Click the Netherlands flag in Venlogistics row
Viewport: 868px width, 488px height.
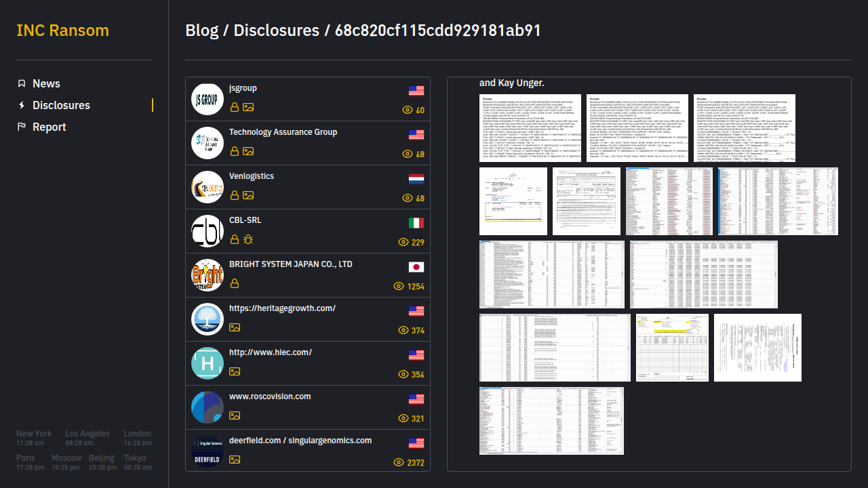pos(416,179)
